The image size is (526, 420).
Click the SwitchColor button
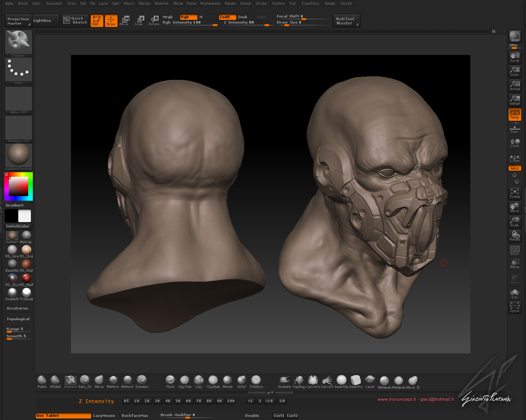[19, 226]
